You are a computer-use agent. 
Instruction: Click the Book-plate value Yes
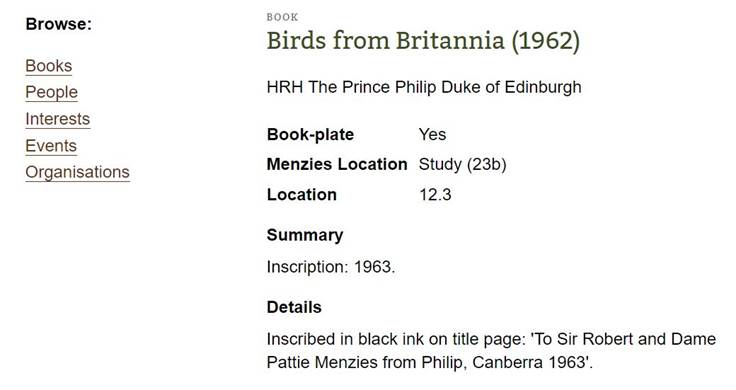[x=432, y=135]
